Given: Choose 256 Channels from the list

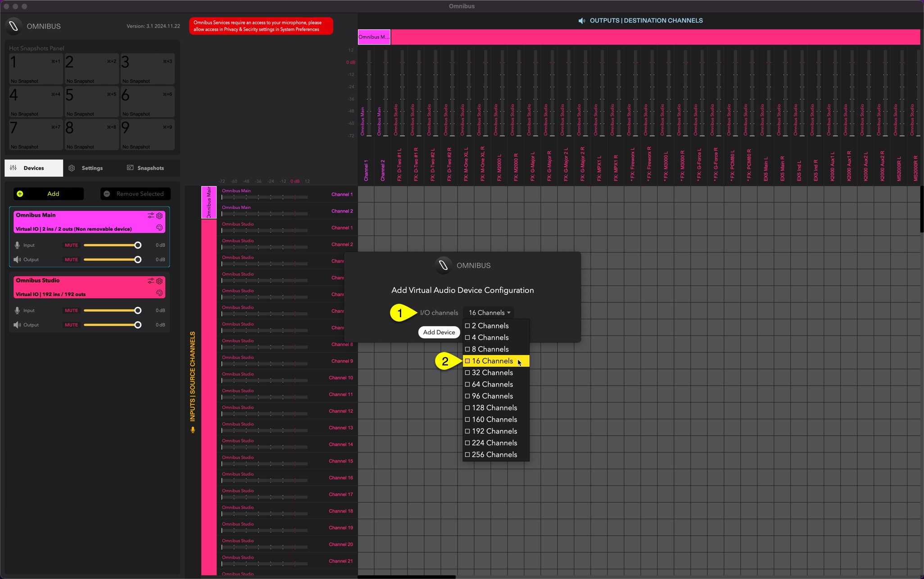Looking at the screenshot, I should [x=494, y=455].
